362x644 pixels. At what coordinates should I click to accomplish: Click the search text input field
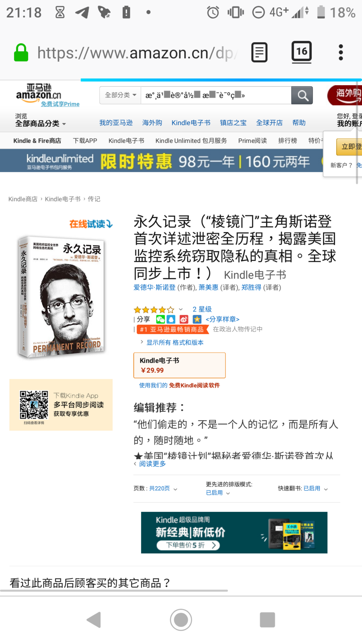(x=216, y=95)
